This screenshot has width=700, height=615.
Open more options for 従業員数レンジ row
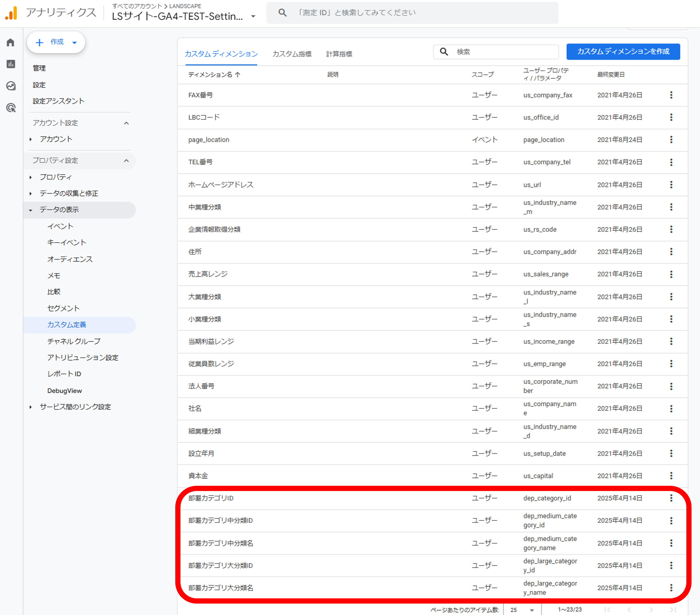coord(671,363)
